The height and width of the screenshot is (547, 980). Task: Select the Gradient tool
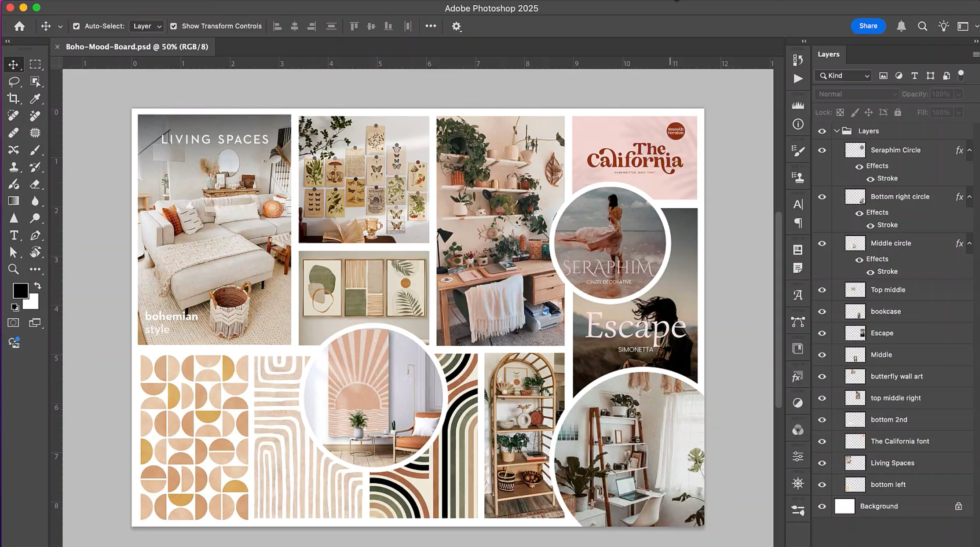(x=13, y=201)
